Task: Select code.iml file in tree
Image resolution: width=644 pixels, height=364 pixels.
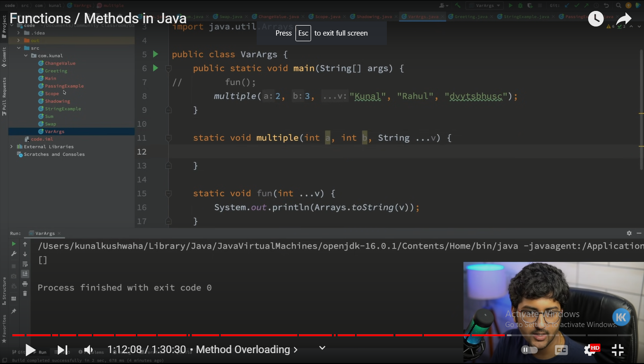Action: [42, 139]
